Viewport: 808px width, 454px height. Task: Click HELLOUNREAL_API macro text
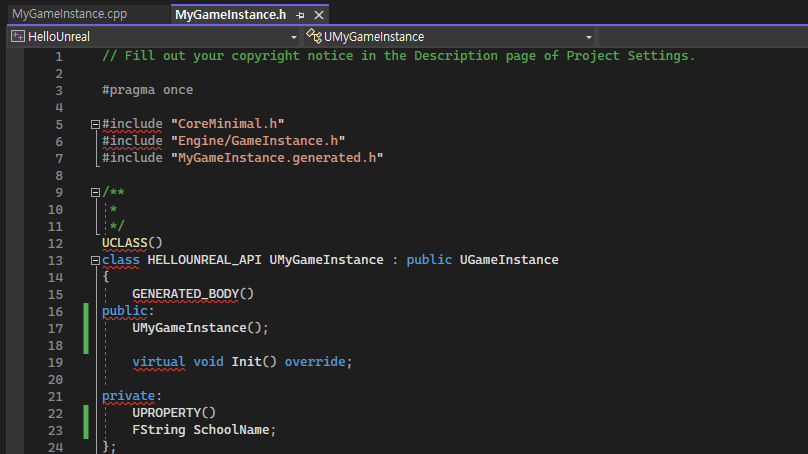(x=204, y=260)
